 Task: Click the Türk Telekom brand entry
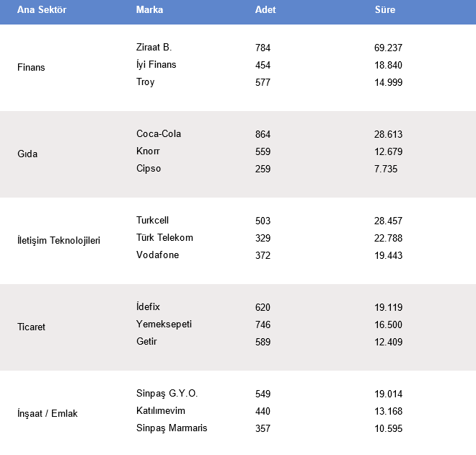coord(164,238)
